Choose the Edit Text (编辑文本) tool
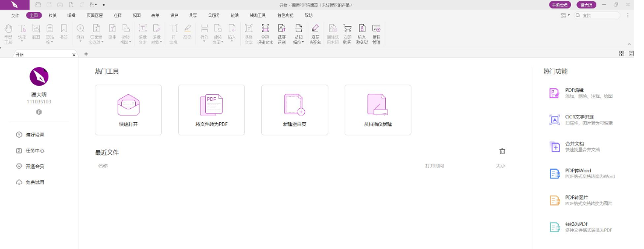 pyautogui.click(x=142, y=34)
